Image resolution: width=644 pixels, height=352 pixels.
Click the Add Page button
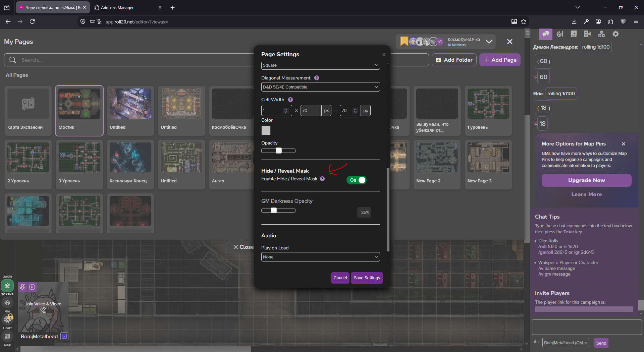click(500, 60)
